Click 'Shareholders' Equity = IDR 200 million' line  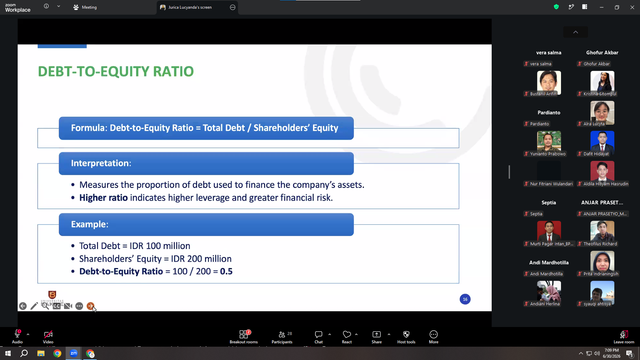pos(155,259)
